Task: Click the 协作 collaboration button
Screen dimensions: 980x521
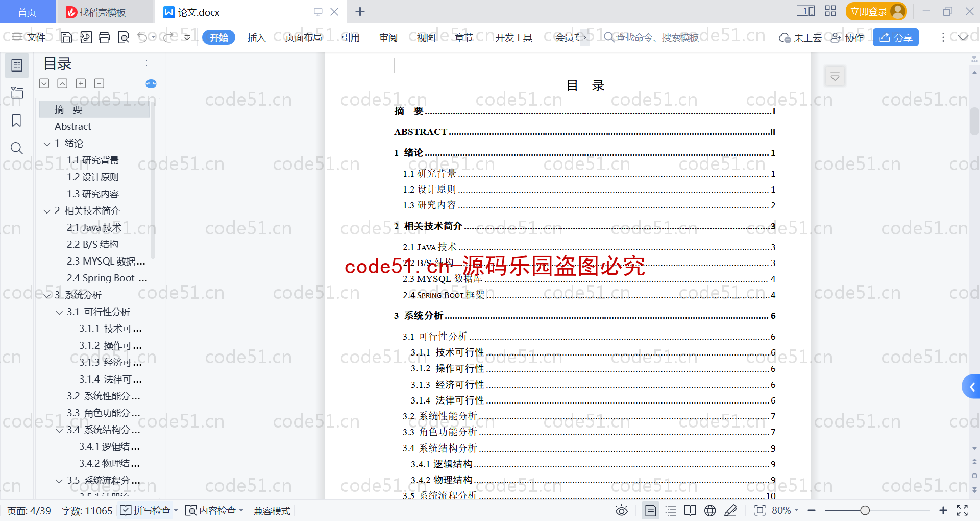Action: (x=847, y=37)
